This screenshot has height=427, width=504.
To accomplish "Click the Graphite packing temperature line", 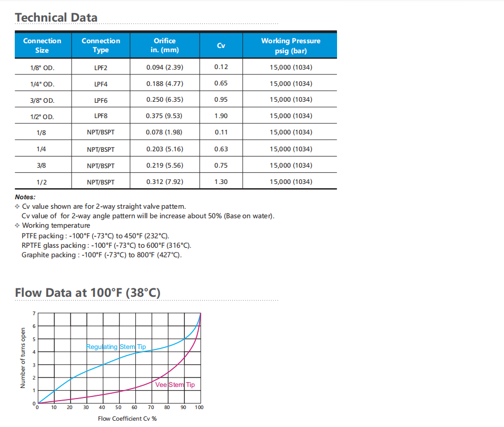I will [x=101, y=255].
